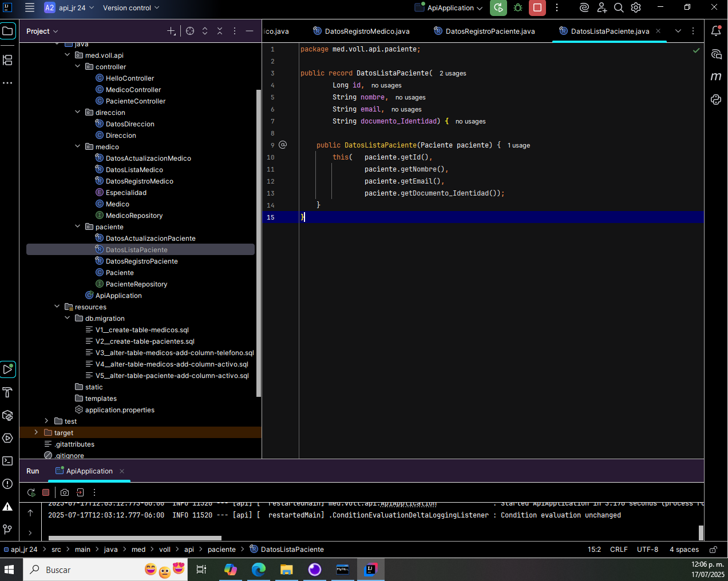Collapse the direccion package node

78,112
